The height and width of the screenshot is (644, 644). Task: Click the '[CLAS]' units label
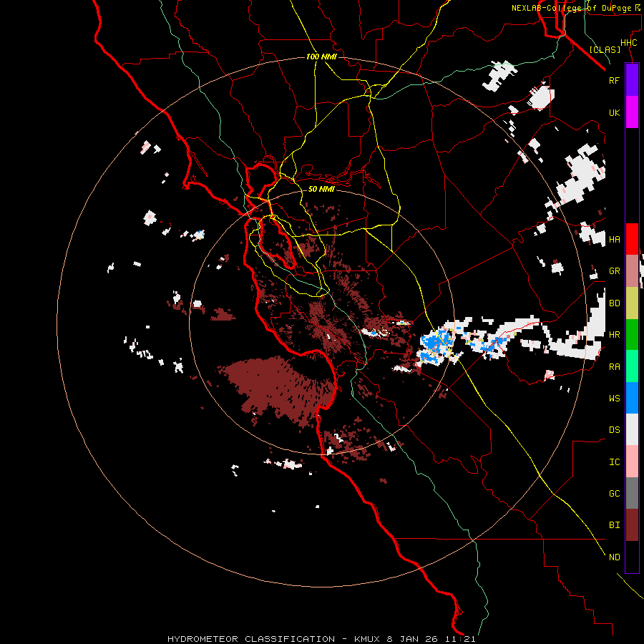tap(605, 49)
